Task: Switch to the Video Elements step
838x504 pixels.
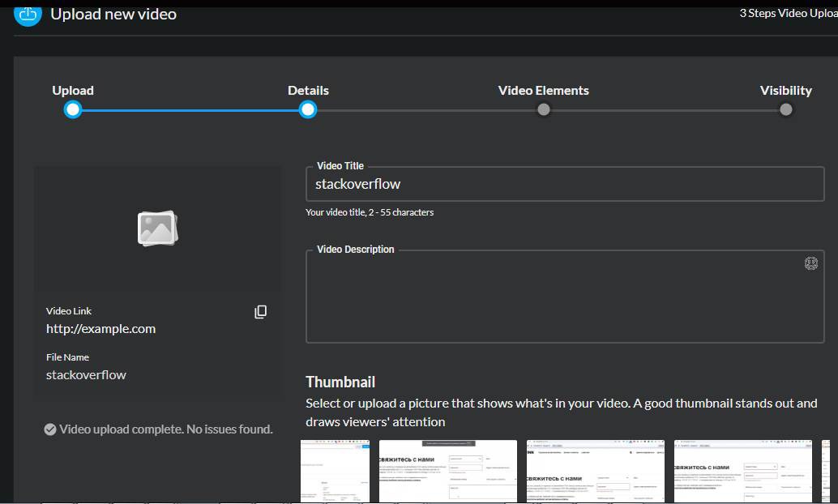Action: (543, 91)
